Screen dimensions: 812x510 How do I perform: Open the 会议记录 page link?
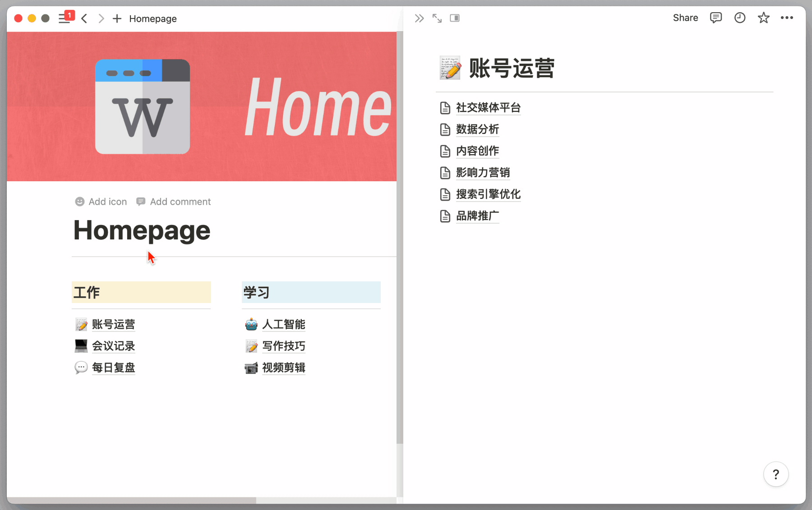pyautogui.click(x=114, y=346)
